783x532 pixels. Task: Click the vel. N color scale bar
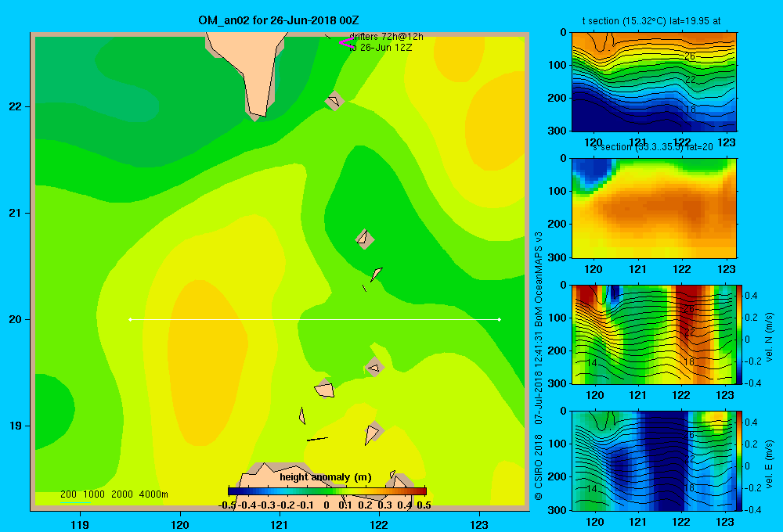point(739,334)
